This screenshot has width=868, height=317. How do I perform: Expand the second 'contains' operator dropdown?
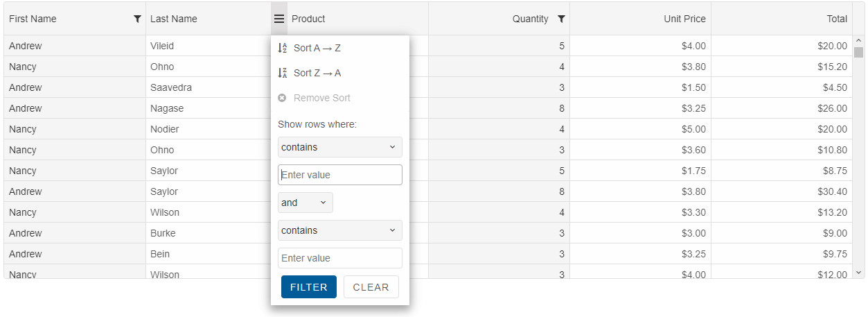click(339, 230)
